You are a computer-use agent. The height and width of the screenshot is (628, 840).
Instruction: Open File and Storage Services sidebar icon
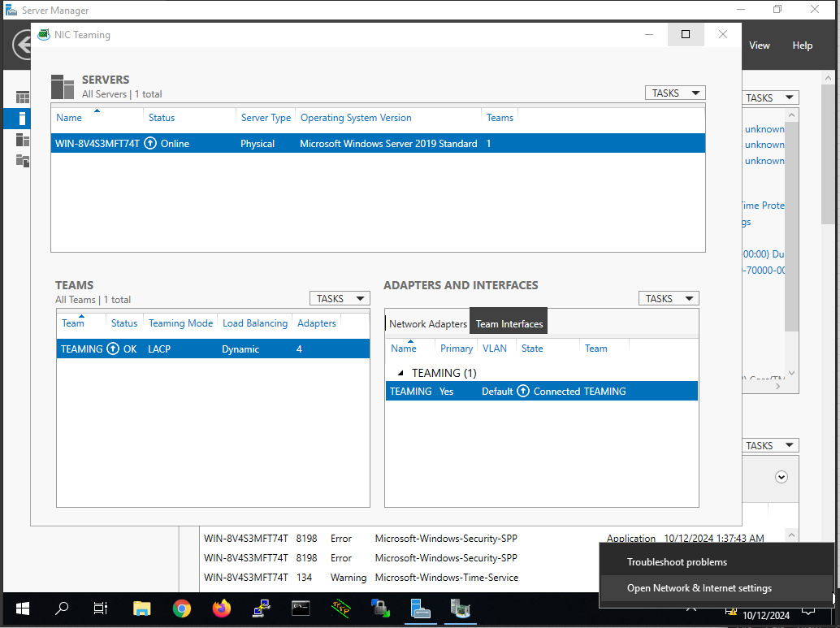[22, 160]
